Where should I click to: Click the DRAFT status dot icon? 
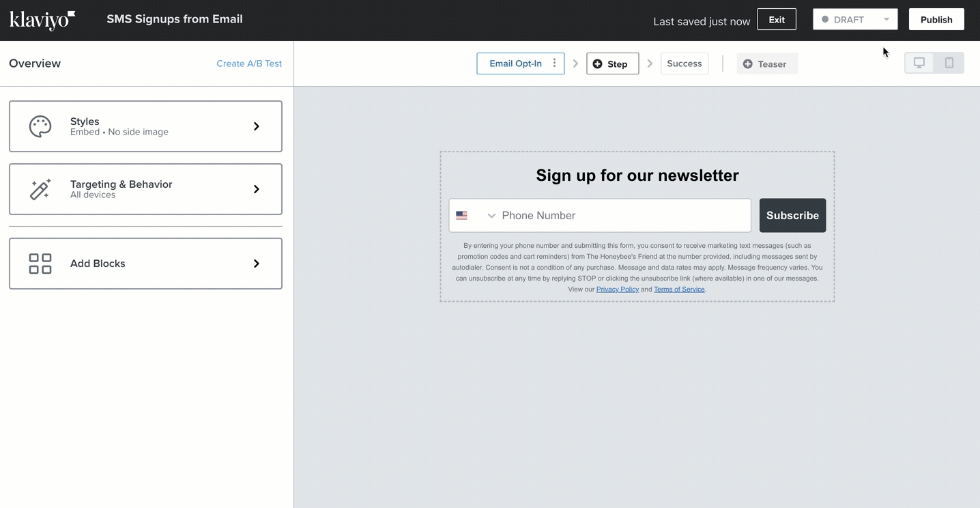click(825, 19)
